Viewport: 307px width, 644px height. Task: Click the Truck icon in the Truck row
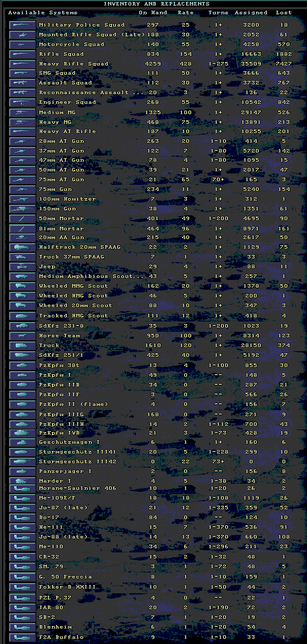(23, 346)
